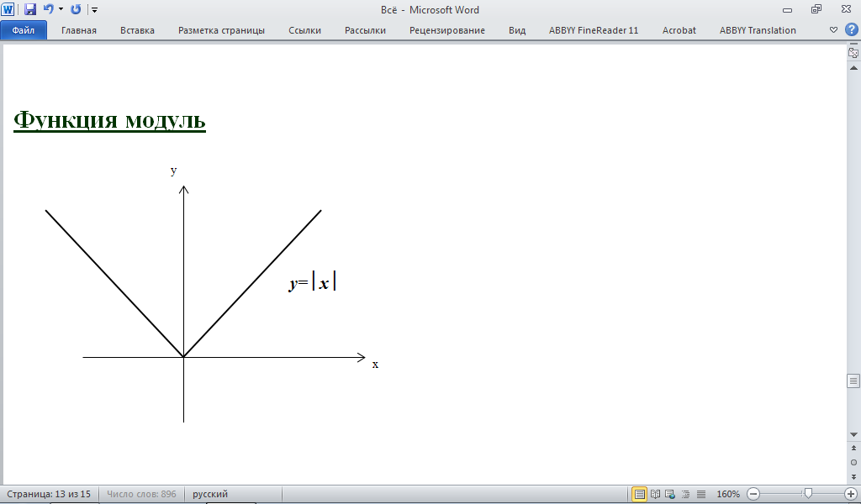Open the Acrobat tab
Viewport: 861px width, 504px height.
point(679,30)
